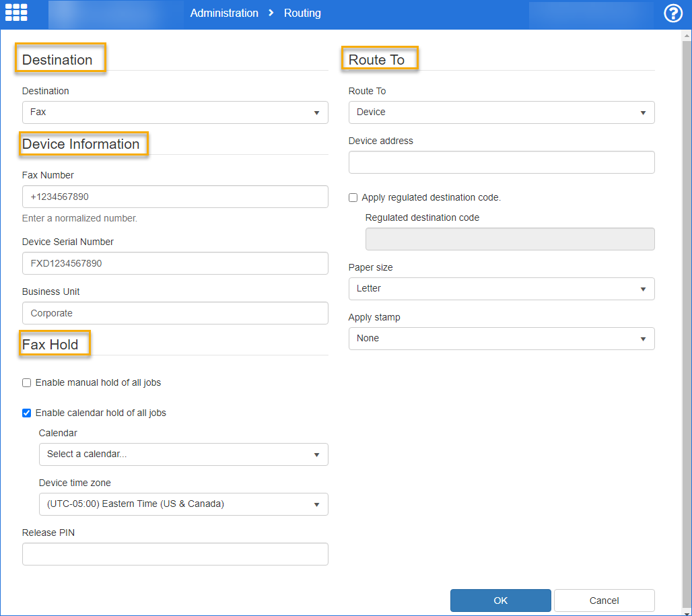Click into the Business Unit field

[x=175, y=313]
